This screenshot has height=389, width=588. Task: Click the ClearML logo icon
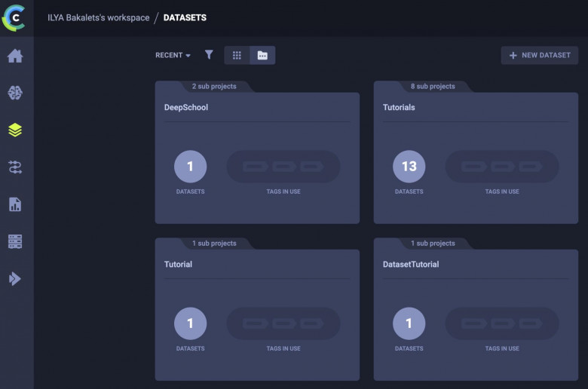(x=14, y=17)
